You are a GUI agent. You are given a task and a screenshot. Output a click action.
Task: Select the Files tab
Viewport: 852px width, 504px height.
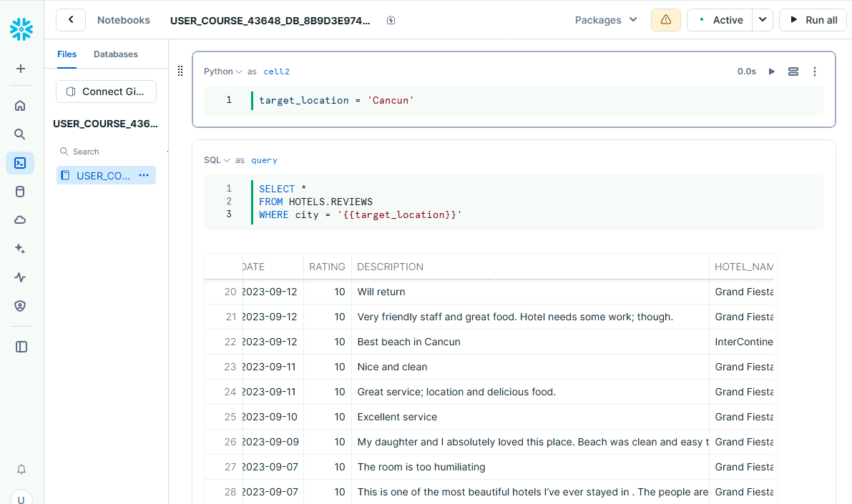coord(67,54)
